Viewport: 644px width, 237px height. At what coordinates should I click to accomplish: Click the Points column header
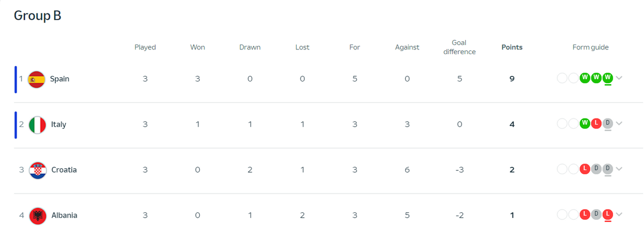click(x=512, y=47)
